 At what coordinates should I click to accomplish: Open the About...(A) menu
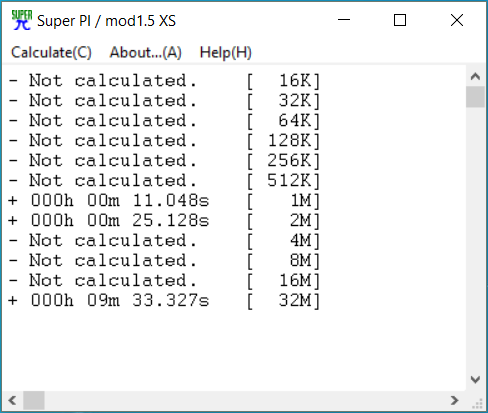coord(146,53)
